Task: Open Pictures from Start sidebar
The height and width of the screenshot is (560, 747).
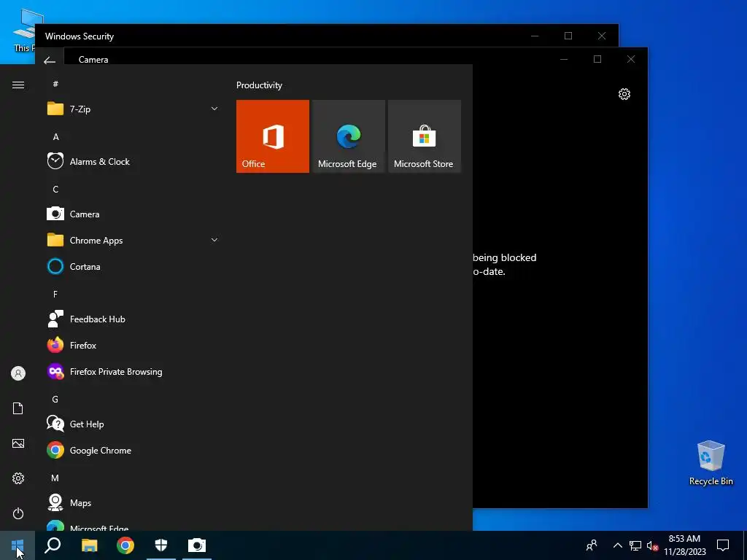Action: tap(18, 443)
